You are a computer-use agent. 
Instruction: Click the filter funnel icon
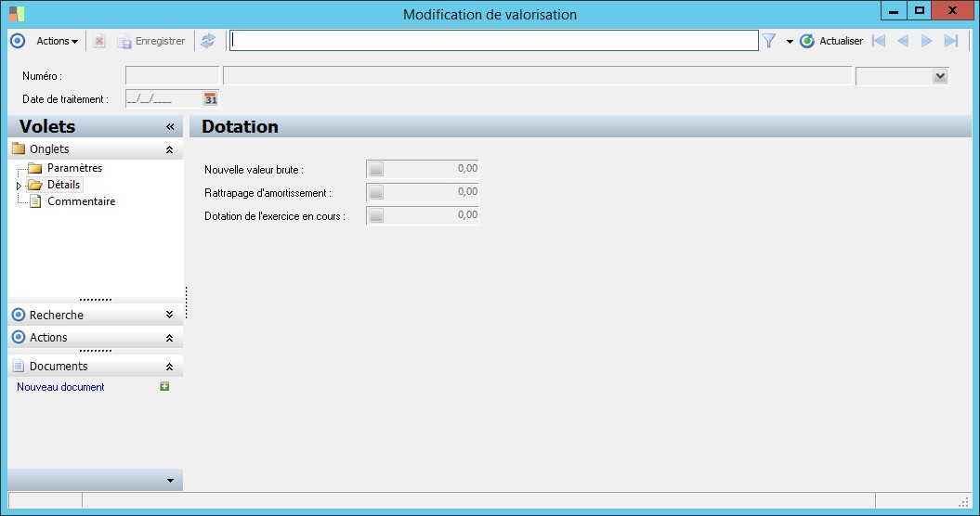click(x=769, y=41)
